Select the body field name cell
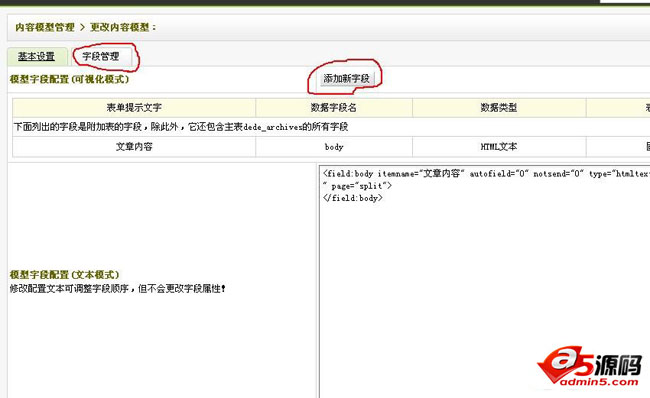650x398 pixels. (334, 147)
